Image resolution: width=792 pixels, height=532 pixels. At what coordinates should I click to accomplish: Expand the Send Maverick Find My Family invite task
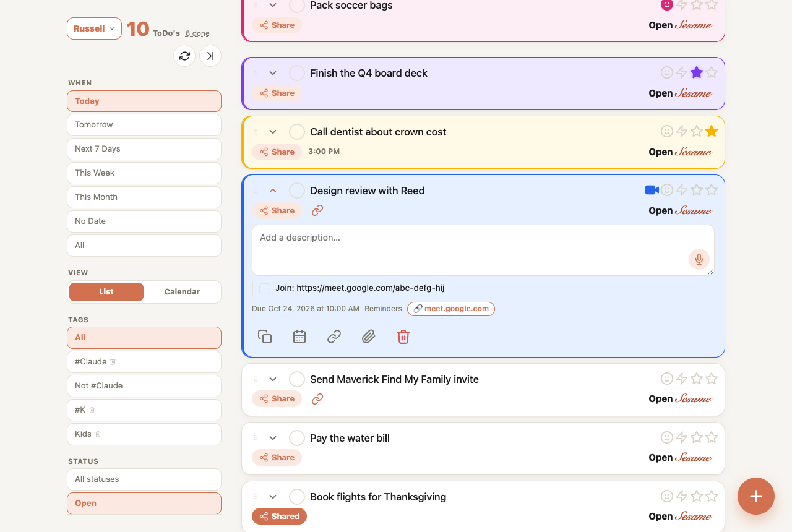coord(273,379)
